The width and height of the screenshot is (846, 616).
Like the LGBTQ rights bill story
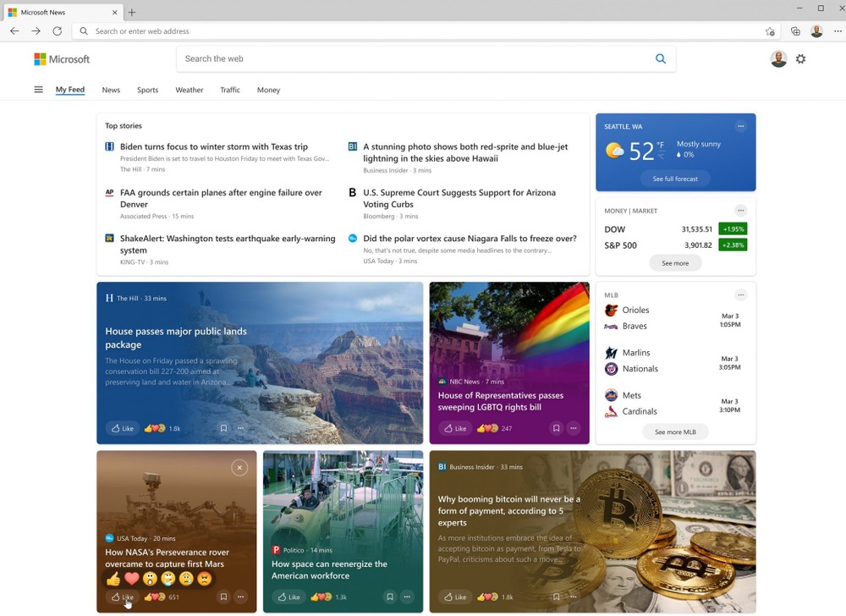click(x=455, y=428)
